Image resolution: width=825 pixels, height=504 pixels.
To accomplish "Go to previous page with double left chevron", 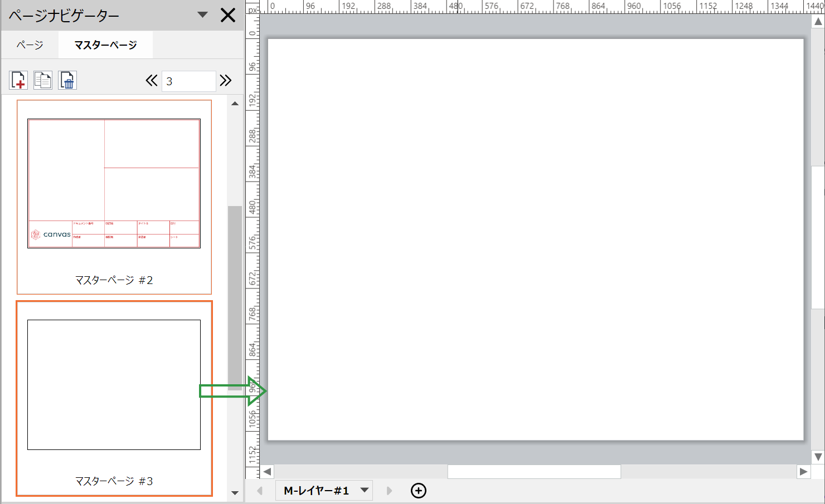I will 152,81.
